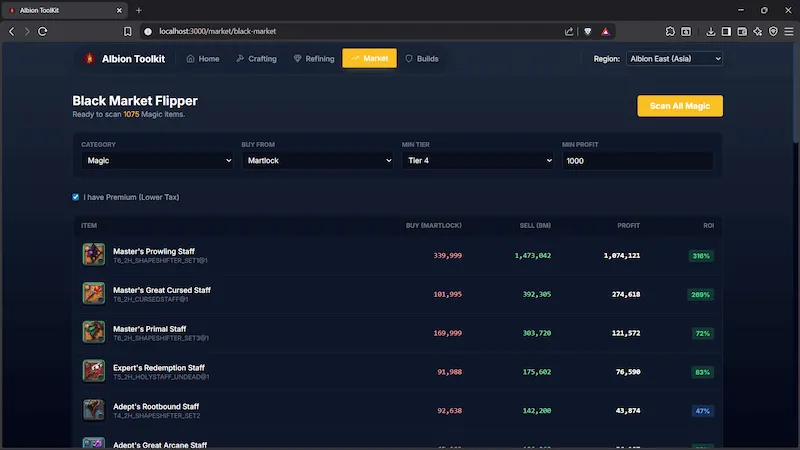The width and height of the screenshot is (800, 450).
Task: Go to the Crafting section
Action: 257,59
